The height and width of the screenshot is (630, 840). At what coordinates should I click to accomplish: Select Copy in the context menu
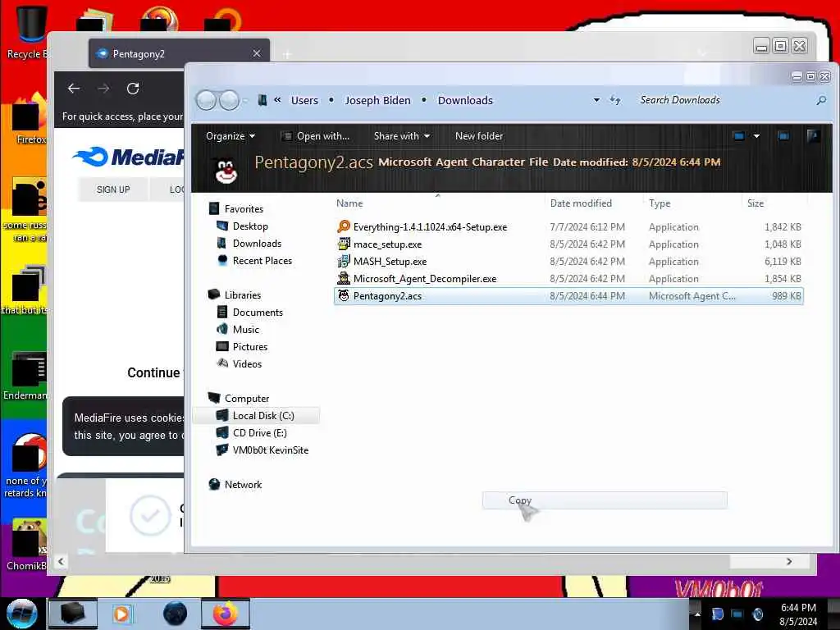pos(605,500)
